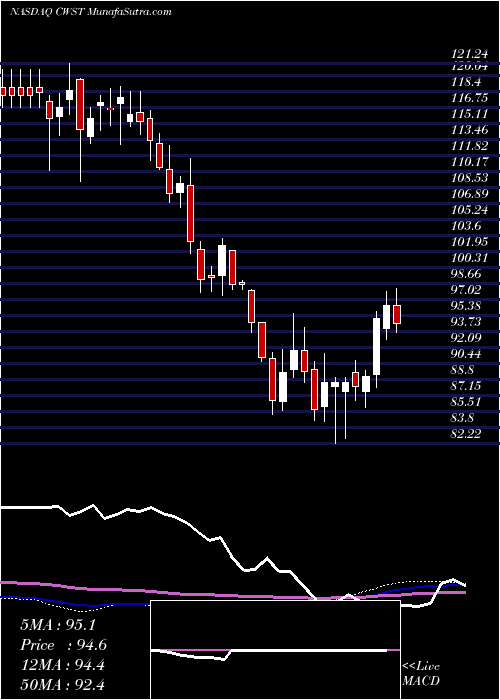Viewport: 500px width, 700px height.
Task: Click the 105.24 price axis label
Action: 469,210
